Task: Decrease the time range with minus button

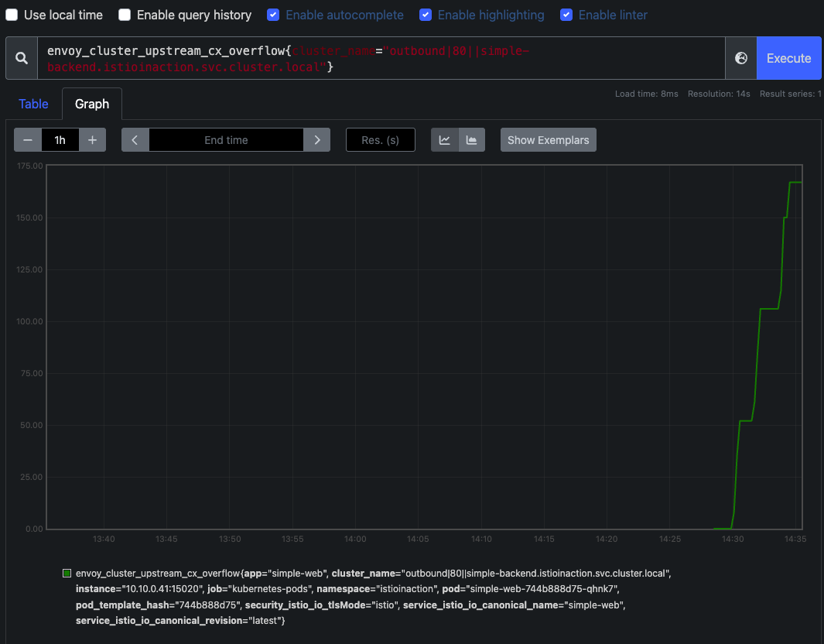Action: point(28,140)
